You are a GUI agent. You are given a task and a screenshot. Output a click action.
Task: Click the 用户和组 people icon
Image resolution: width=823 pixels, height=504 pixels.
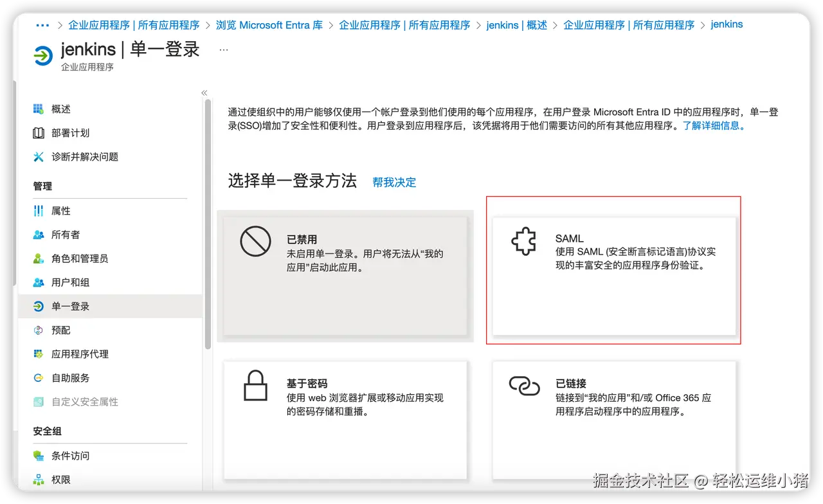[x=39, y=282]
